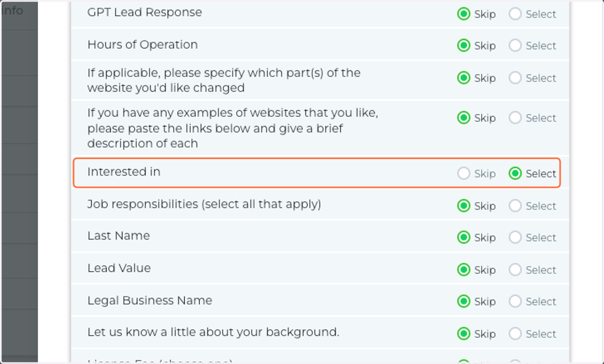This screenshot has width=604, height=364.
Task: Select Skip for Hours of Operation
Action: click(464, 45)
